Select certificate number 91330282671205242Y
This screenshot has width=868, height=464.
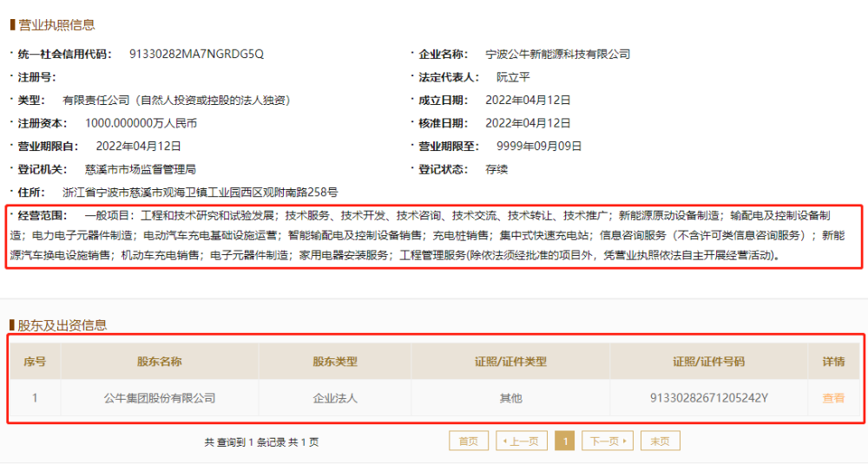point(708,398)
